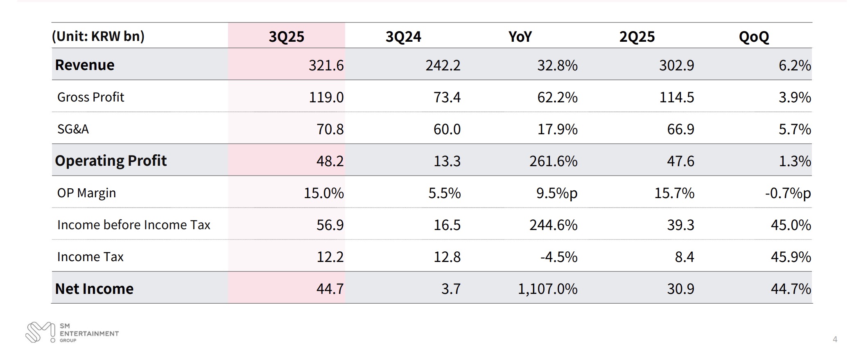Click the 2Q25 column header
Viewport: 868px width, 361px height.
coord(637,37)
